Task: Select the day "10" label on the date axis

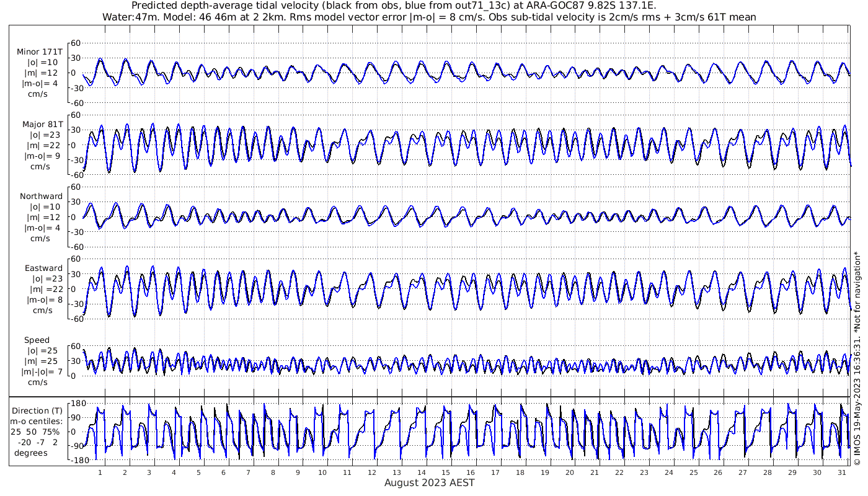Action: [x=322, y=472]
